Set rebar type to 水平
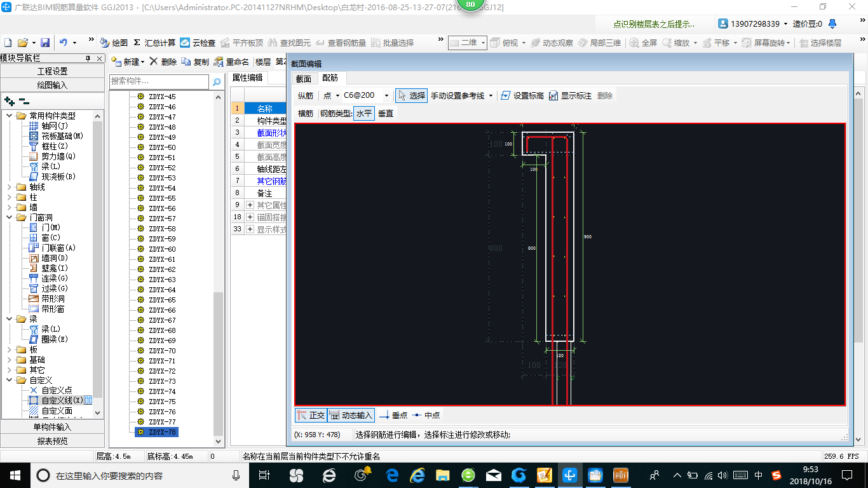Image resolution: width=868 pixels, height=488 pixels. (x=363, y=113)
